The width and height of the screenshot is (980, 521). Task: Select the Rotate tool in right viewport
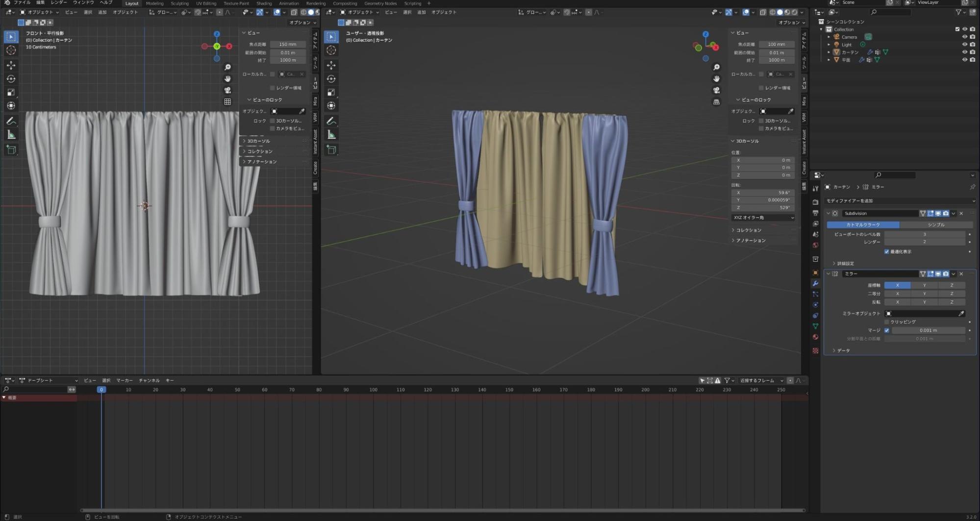(x=331, y=79)
